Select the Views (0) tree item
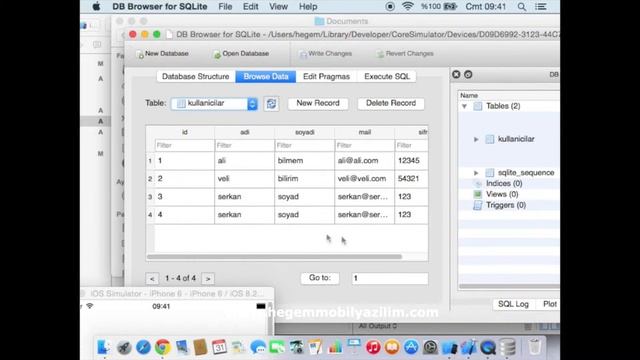The width and height of the screenshot is (640, 360). [502, 194]
